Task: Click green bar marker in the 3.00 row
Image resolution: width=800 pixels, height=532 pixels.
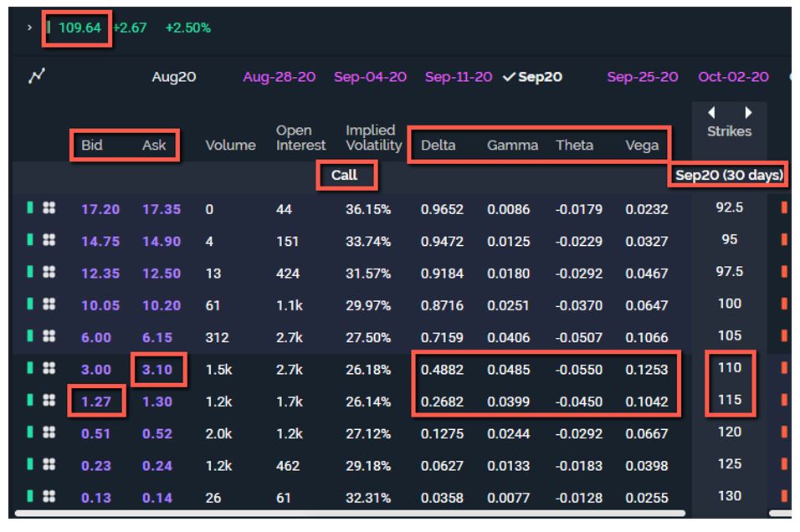Action: tap(30, 368)
